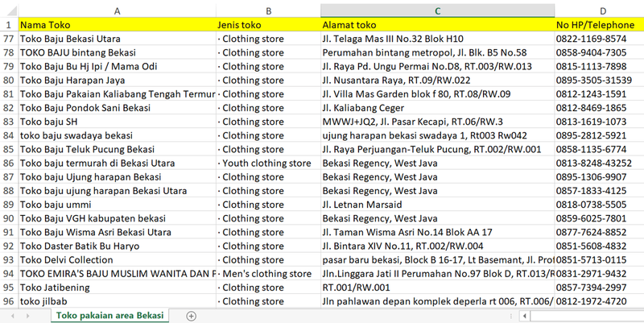The image size is (644, 323).
Task: Select phone number 0812-1972-4720
Action: pyautogui.click(x=599, y=301)
